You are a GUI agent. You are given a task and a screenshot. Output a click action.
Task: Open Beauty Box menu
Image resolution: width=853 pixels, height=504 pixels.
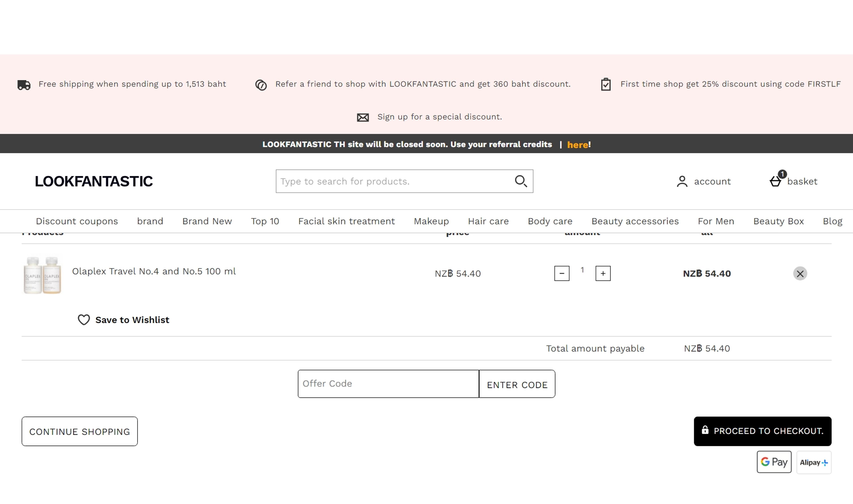coord(779,221)
